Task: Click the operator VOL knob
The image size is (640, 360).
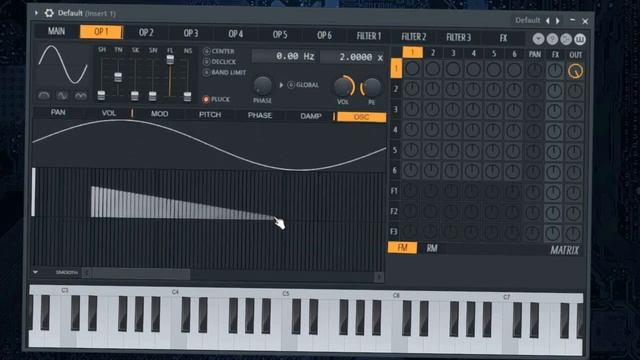Action: tap(343, 87)
